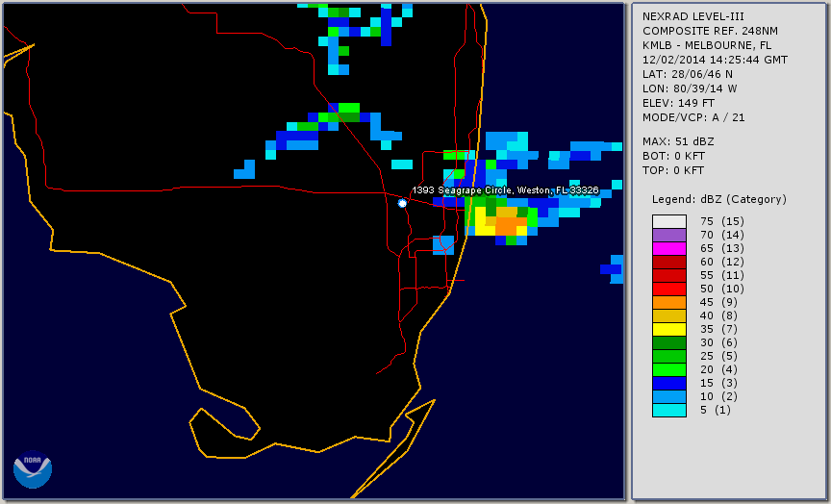831x504 pixels.
Task: Select the 55 dBZ category 11 swatch
Action: point(669,275)
